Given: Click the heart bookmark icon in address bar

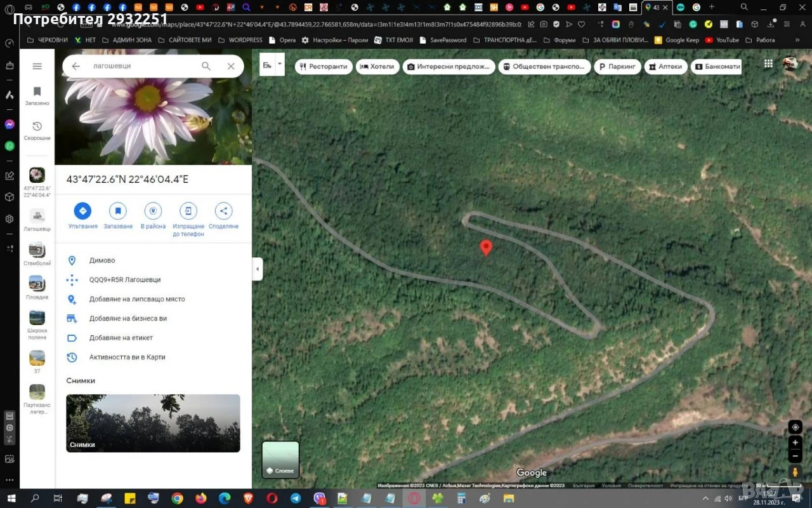Looking at the screenshot, I should pos(581,24).
